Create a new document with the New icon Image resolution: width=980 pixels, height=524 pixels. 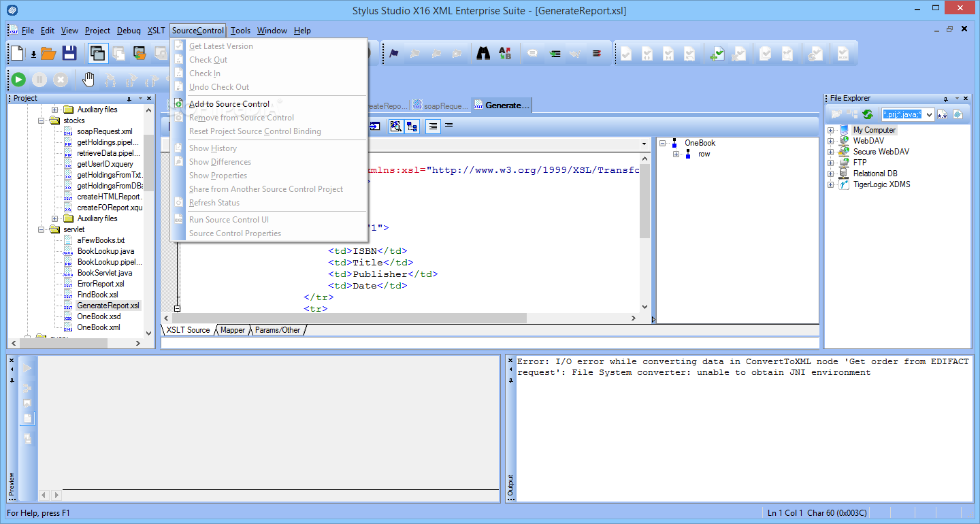(17, 53)
